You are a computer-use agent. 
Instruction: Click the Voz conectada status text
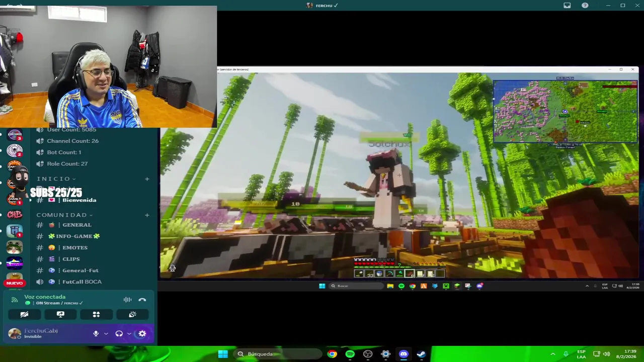pos(45,297)
